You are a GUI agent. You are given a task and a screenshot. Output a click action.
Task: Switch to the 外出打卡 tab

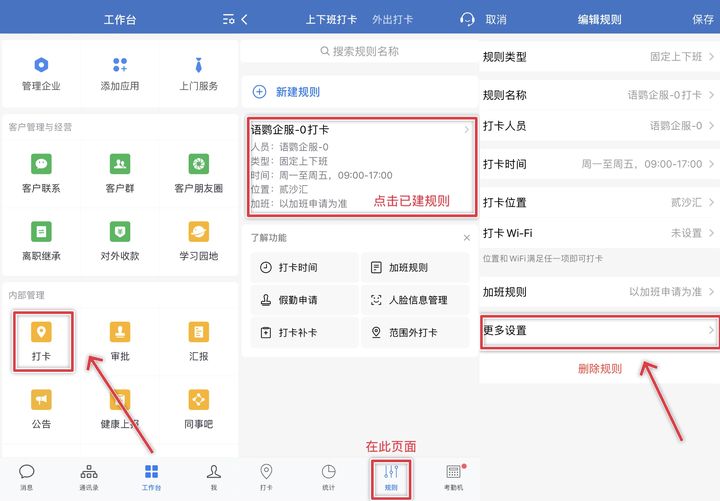392,19
